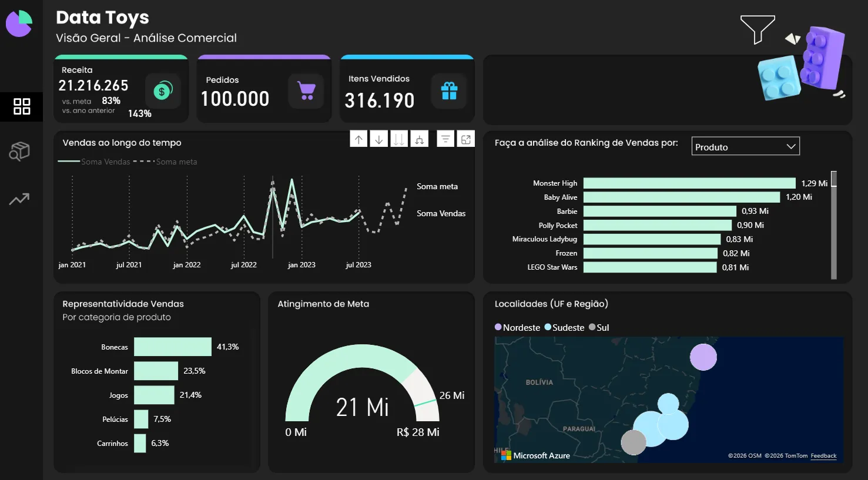Click the Pedidos value 100.000
Viewport: 868px width, 480px height.
click(235, 99)
